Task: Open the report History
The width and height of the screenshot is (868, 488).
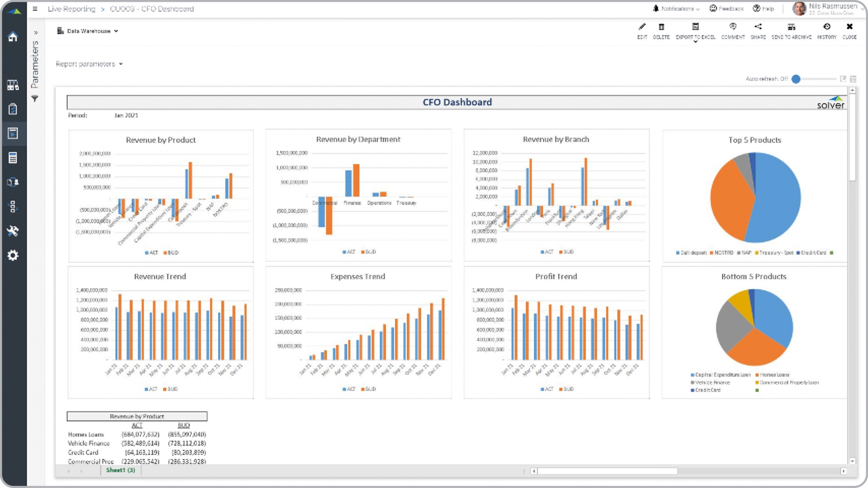Action: [x=827, y=27]
